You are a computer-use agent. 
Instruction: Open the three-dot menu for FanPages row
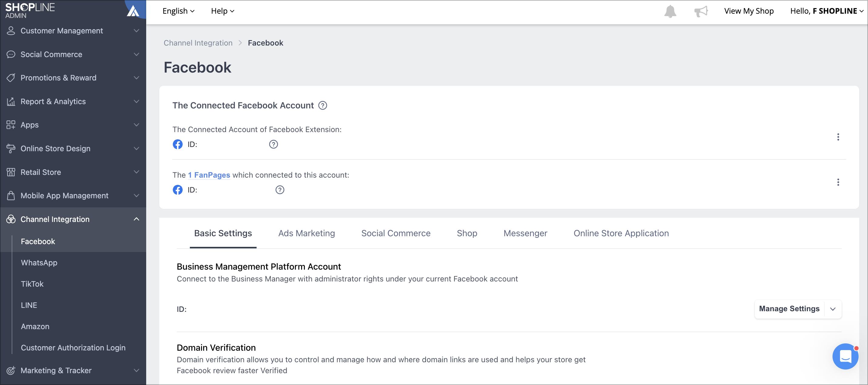pyautogui.click(x=838, y=182)
